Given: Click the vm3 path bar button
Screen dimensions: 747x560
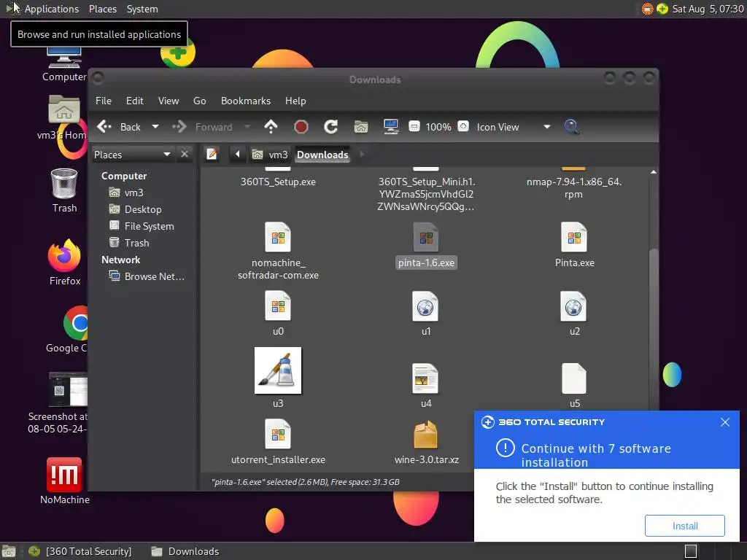Looking at the screenshot, I should tap(270, 155).
